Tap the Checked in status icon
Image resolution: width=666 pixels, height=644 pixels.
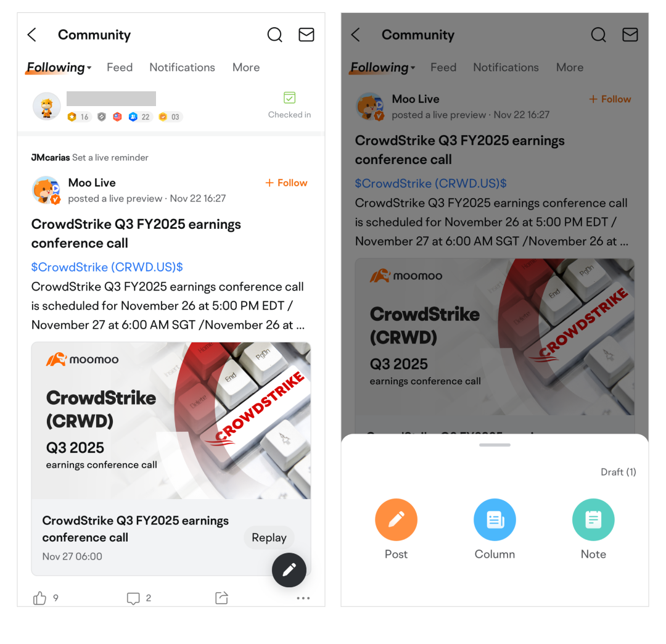click(290, 98)
